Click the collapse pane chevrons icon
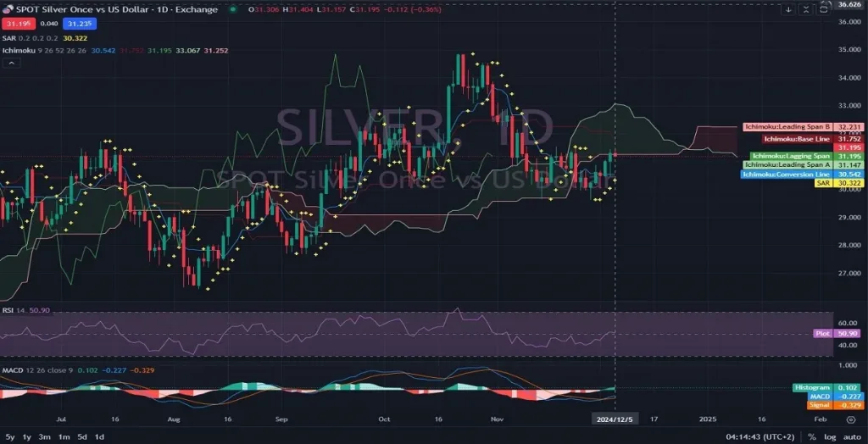 (806, 9)
